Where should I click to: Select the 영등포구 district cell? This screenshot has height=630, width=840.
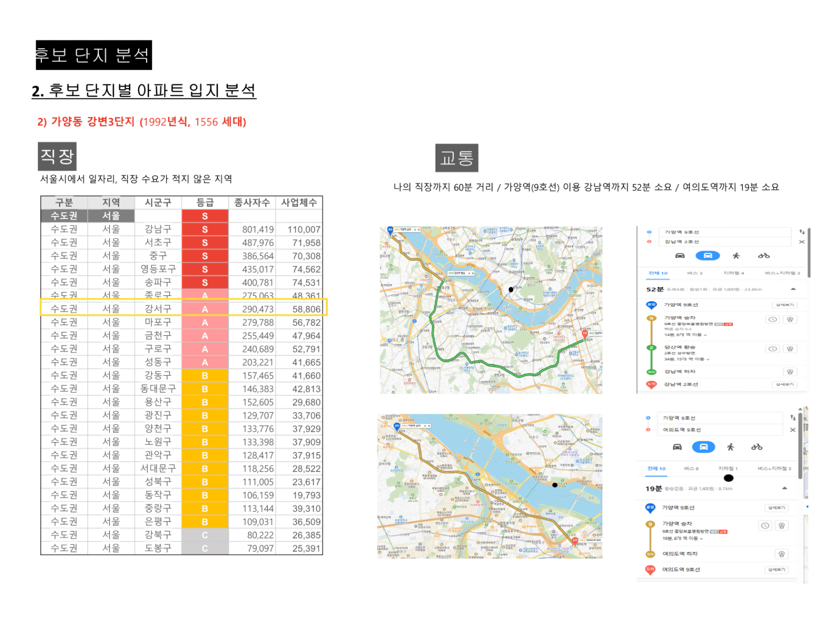tap(158, 269)
